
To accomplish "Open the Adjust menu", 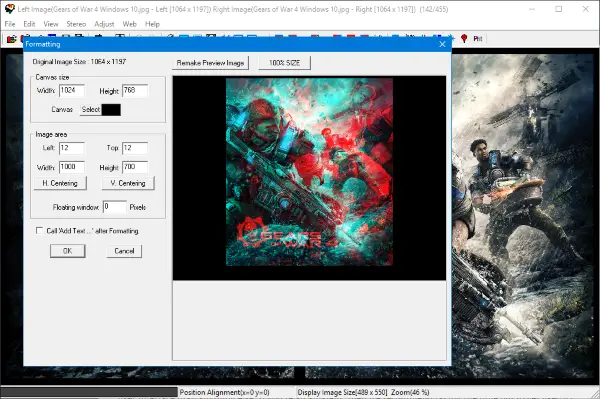I will click(104, 24).
